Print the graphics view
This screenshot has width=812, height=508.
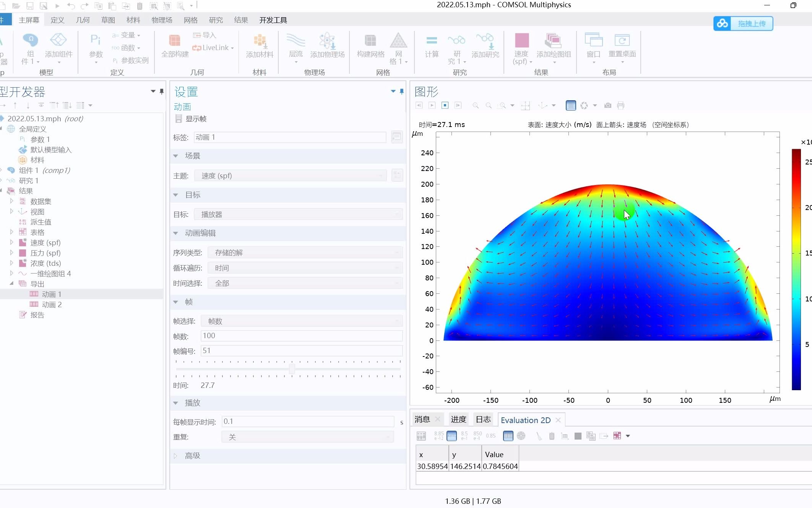tap(620, 106)
